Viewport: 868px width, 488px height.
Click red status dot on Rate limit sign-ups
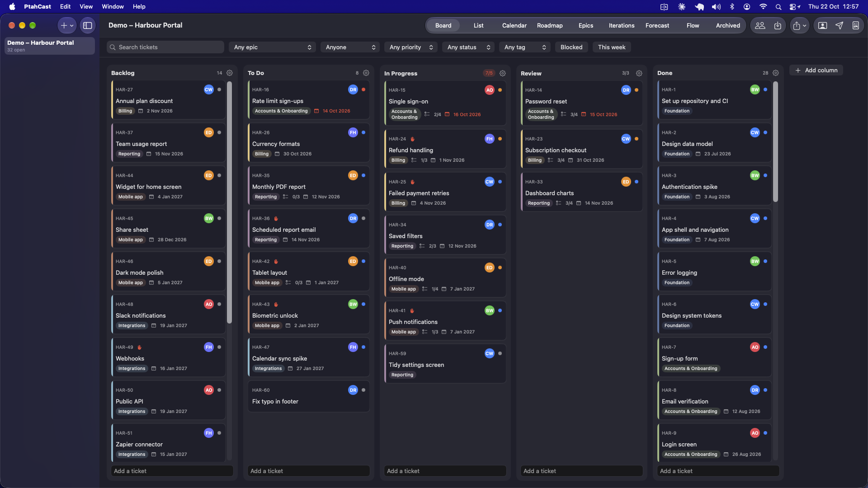click(363, 89)
